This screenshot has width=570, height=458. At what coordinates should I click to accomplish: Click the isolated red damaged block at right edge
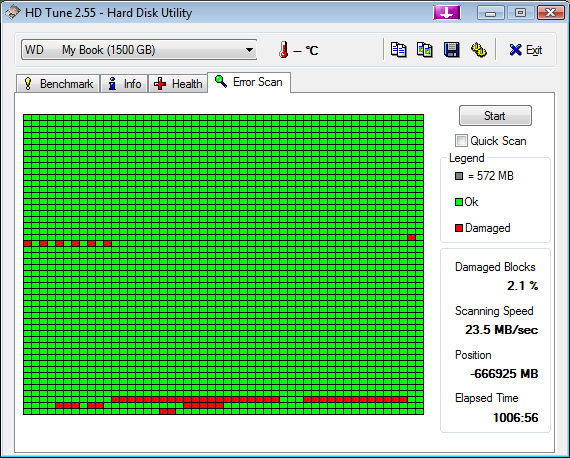(x=412, y=237)
